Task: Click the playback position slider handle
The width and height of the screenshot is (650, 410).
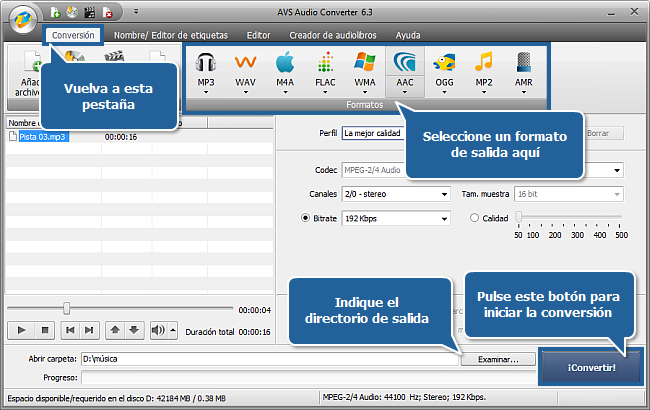Action: point(67,309)
